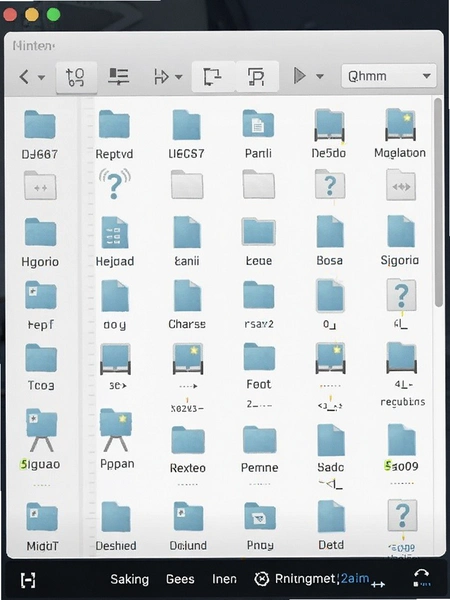Click Rnitngmet in the bottom bar
The image size is (450, 600).
point(305,579)
